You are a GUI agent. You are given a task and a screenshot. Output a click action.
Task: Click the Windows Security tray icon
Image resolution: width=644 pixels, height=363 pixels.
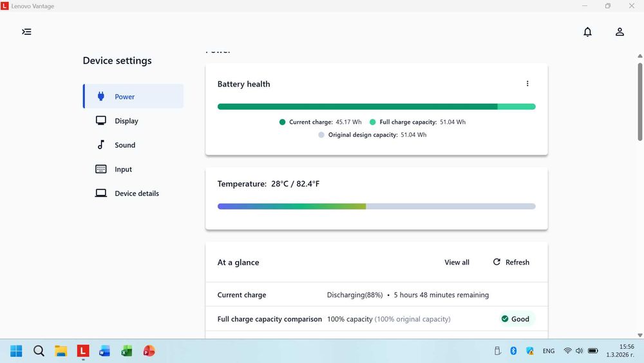(530, 351)
